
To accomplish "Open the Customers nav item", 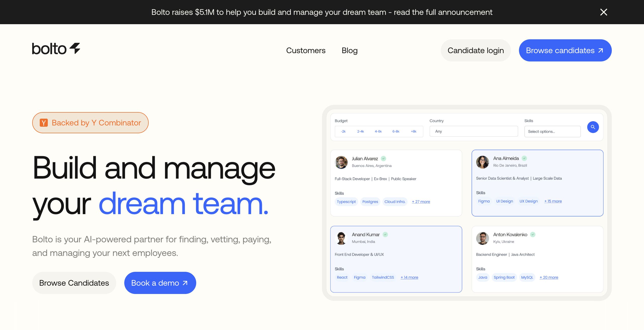I will 306,50.
